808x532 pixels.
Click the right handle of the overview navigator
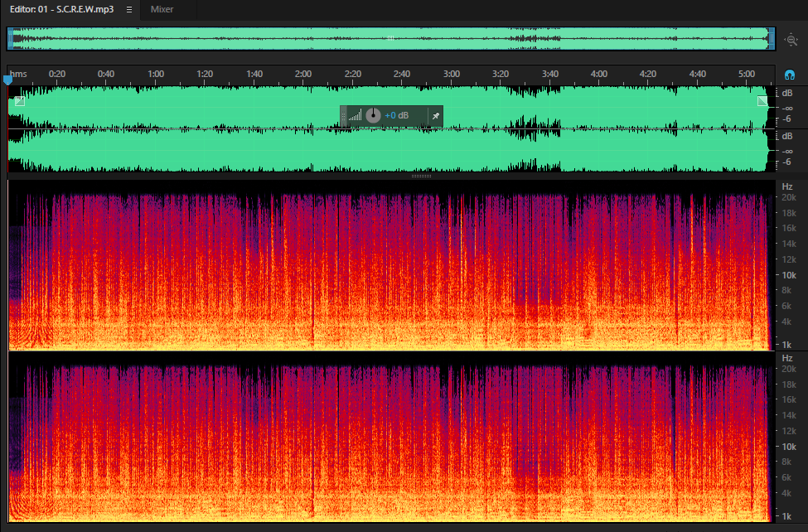pyautogui.click(x=772, y=39)
